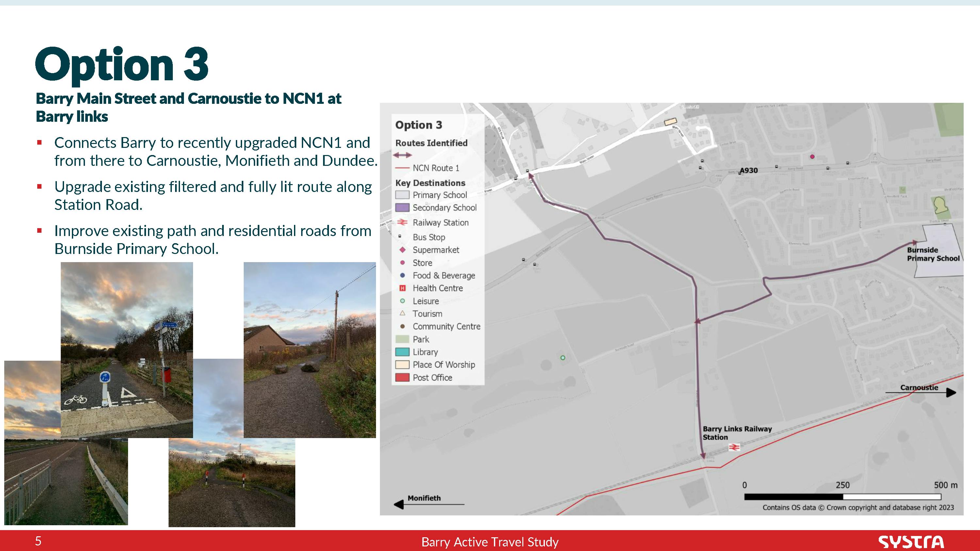Click the SYSTRA logo in the footer
Image resolution: width=980 pixels, height=551 pixels.
pos(911,542)
